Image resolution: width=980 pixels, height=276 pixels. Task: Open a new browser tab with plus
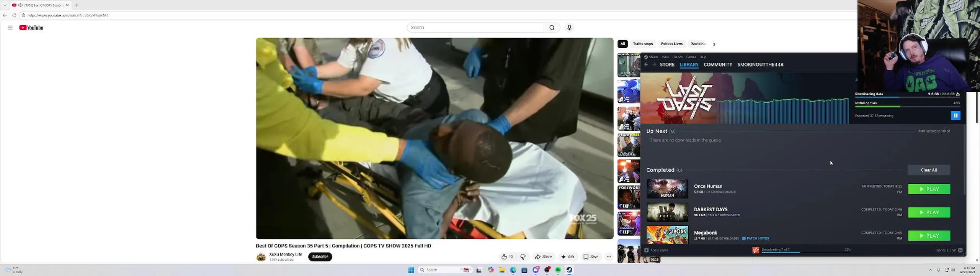pos(77,5)
